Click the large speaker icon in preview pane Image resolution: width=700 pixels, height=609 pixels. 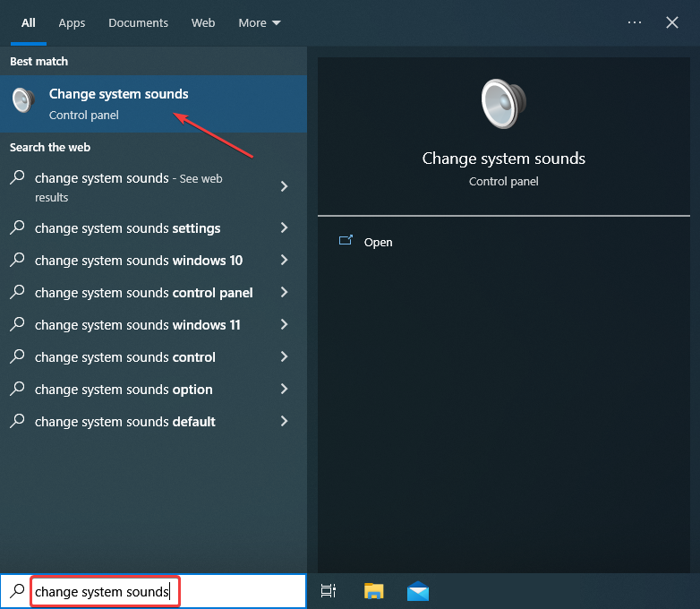[504, 104]
